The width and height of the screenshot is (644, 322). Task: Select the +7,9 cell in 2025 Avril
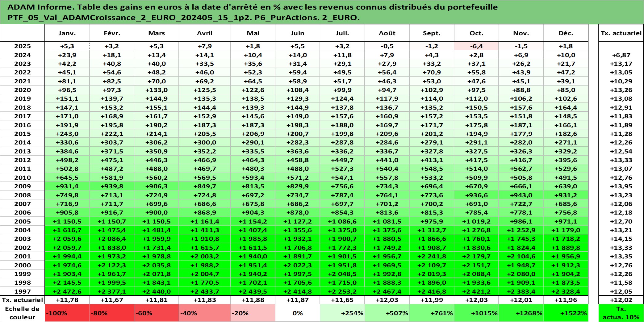(205, 46)
